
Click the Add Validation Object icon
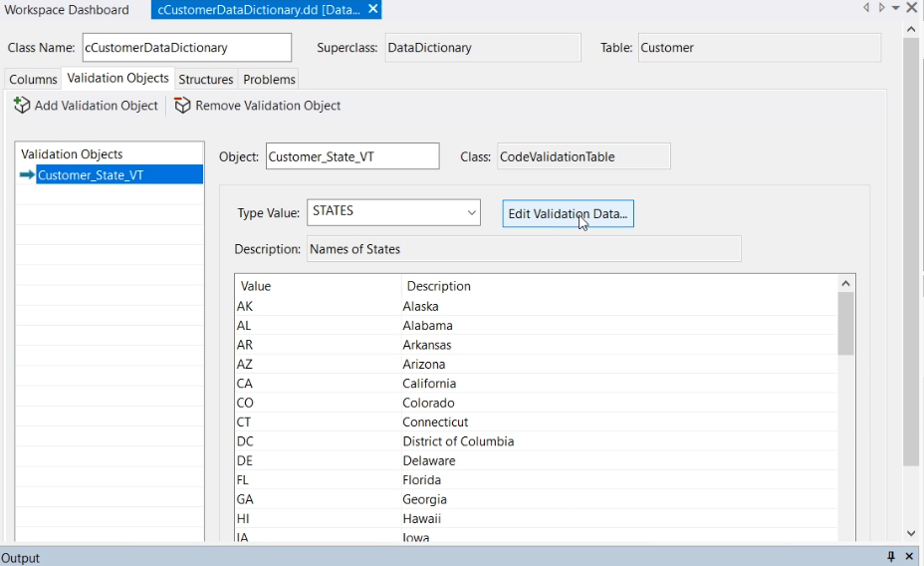pos(22,106)
